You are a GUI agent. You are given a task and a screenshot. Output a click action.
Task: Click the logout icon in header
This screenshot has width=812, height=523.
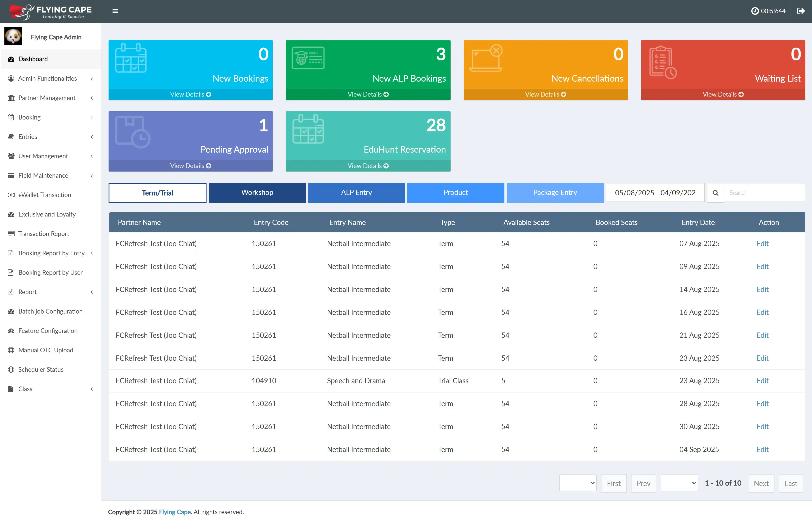pos(801,11)
